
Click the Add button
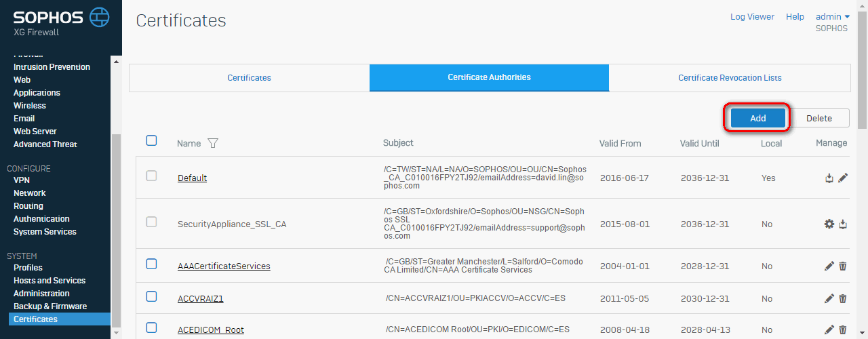pos(757,118)
